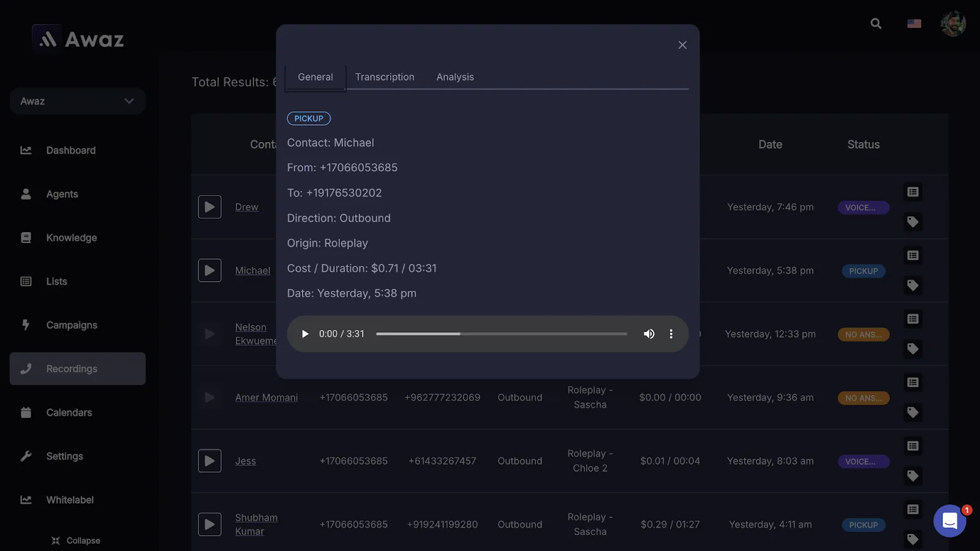Open user profile avatar menu

[952, 24]
